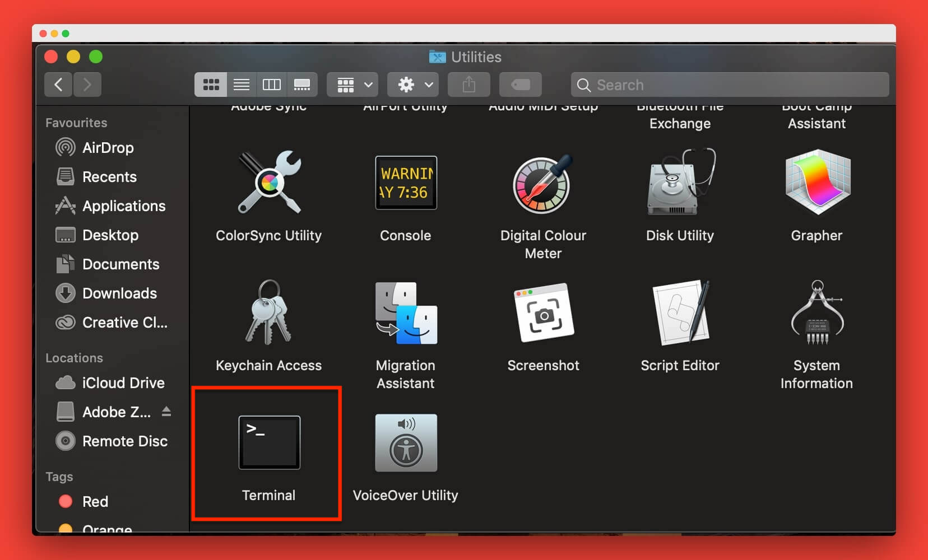Select the Migration Assistant icon
The width and height of the screenshot is (928, 560).
click(406, 312)
